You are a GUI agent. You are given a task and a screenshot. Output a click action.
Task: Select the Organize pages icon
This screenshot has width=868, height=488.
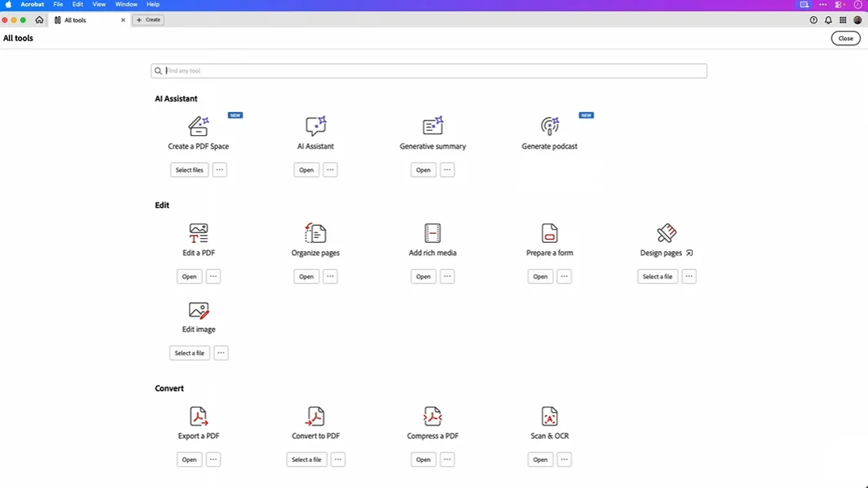click(x=316, y=233)
